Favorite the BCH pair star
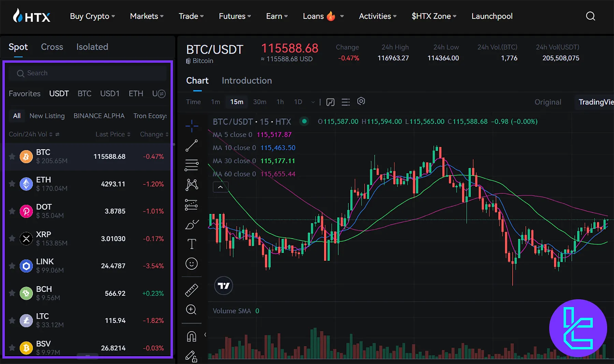This screenshot has width=614, height=364. pos(12,293)
